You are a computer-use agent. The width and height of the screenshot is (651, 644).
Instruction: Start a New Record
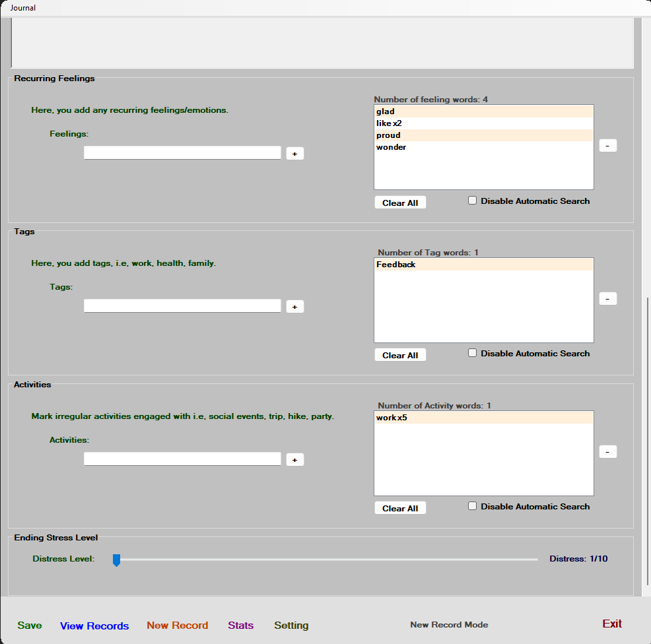click(x=178, y=626)
